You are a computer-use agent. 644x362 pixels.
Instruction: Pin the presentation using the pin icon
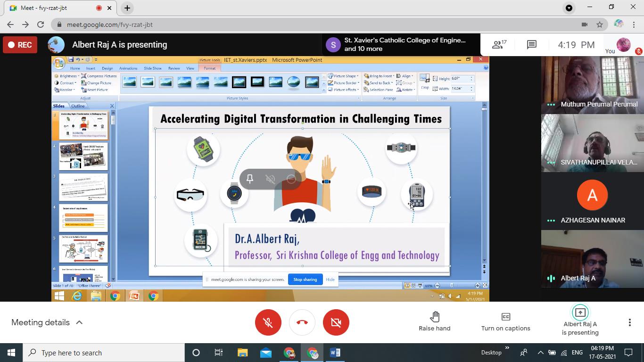click(249, 179)
